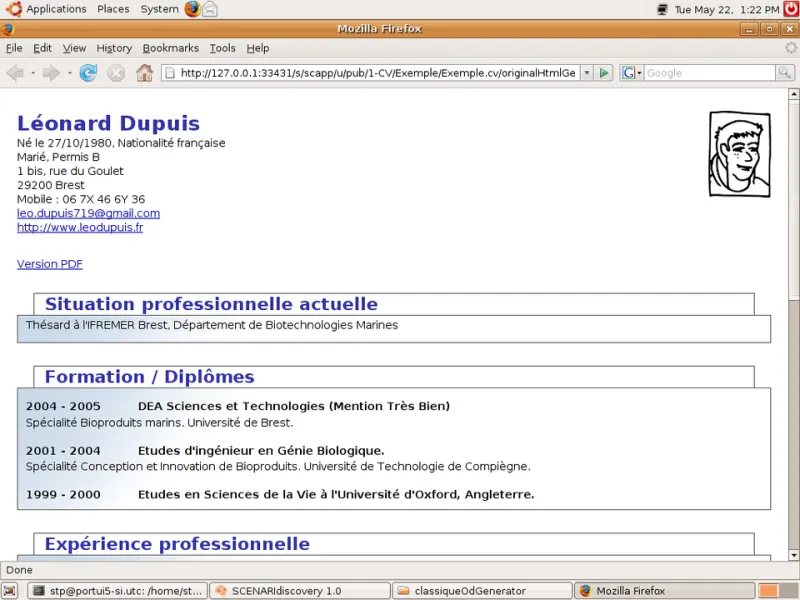Click the Done status bar text
Viewport: 800px width, 600px height.
click(19, 570)
